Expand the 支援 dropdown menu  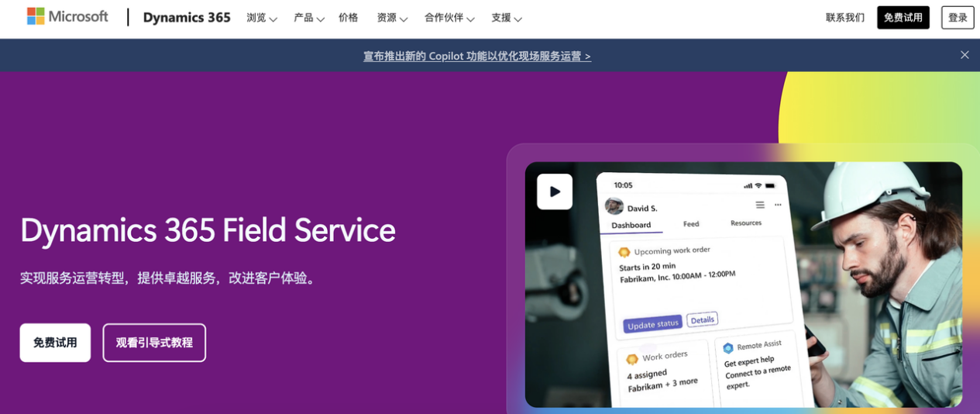506,18
